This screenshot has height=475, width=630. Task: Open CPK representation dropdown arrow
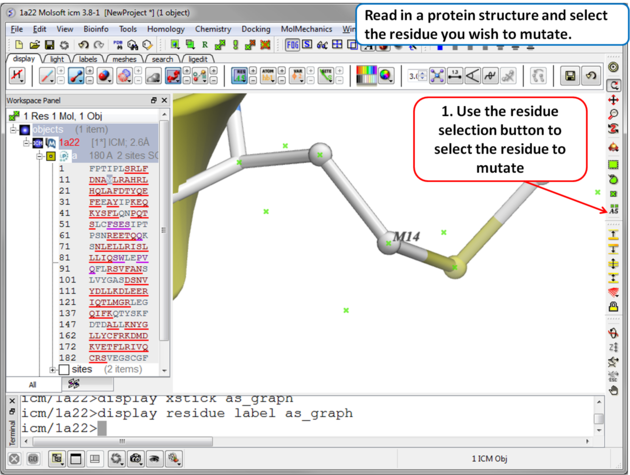coord(110,81)
